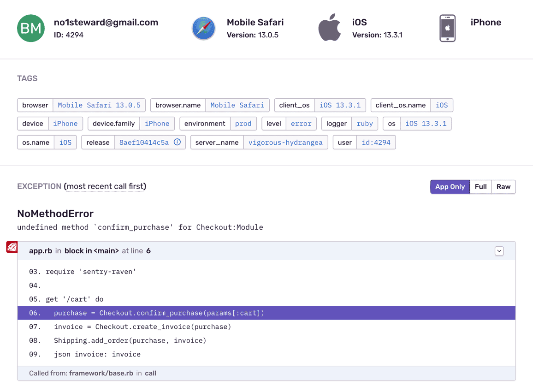Viewport: 533px width, 392px height.
Task: Click the Mobile Safari compass icon
Action: [x=203, y=28]
